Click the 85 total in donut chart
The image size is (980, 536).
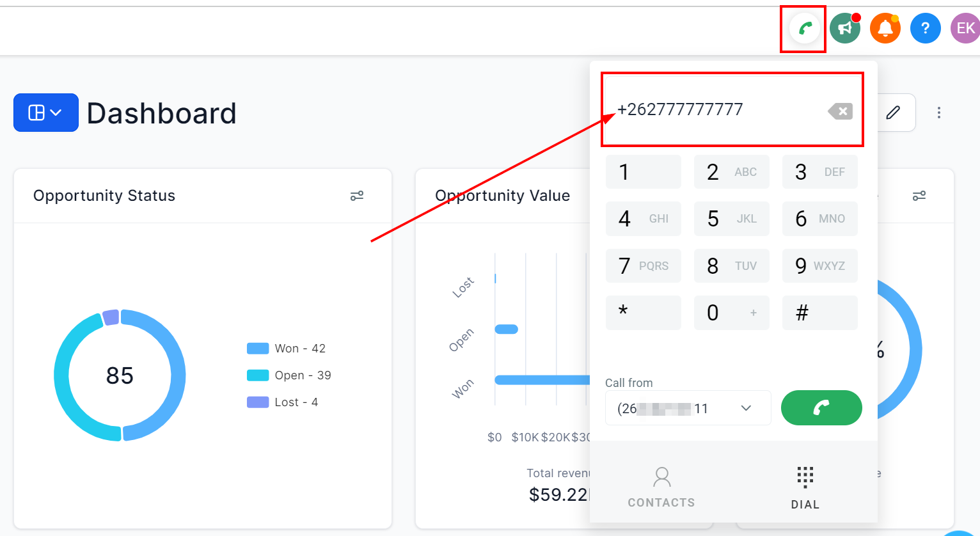pos(120,375)
